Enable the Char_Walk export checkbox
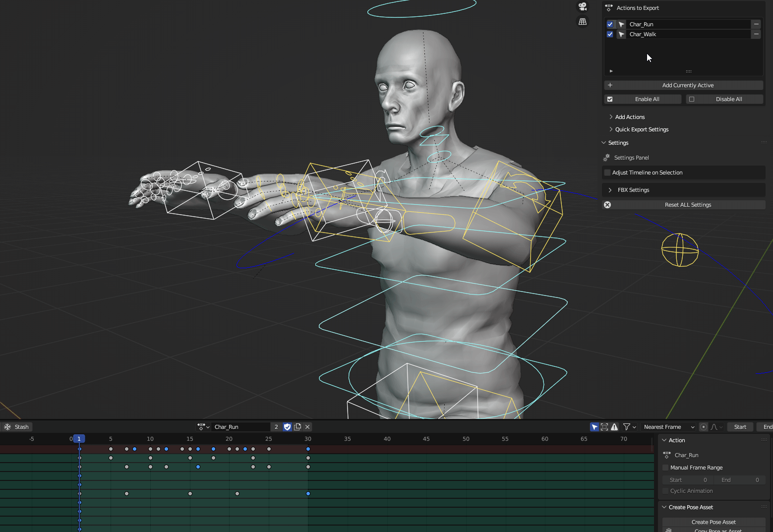Image resolution: width=773 pixels, height=532 pixels. [610, 34]
